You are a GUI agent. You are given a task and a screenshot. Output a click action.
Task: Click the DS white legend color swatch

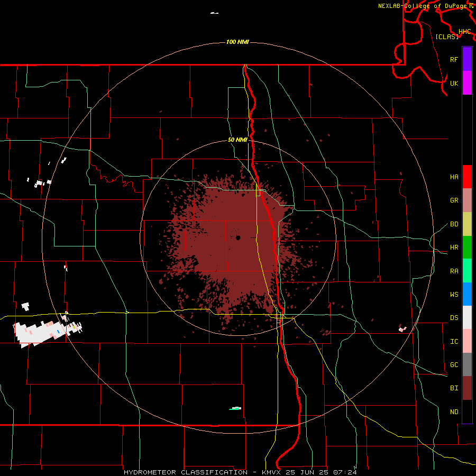click(467, 317)
